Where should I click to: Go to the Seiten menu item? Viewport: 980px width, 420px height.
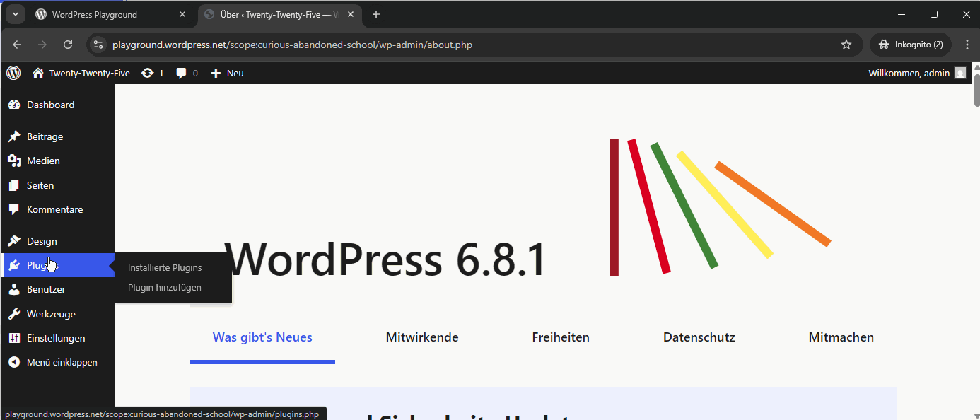(x=57, y=185)
